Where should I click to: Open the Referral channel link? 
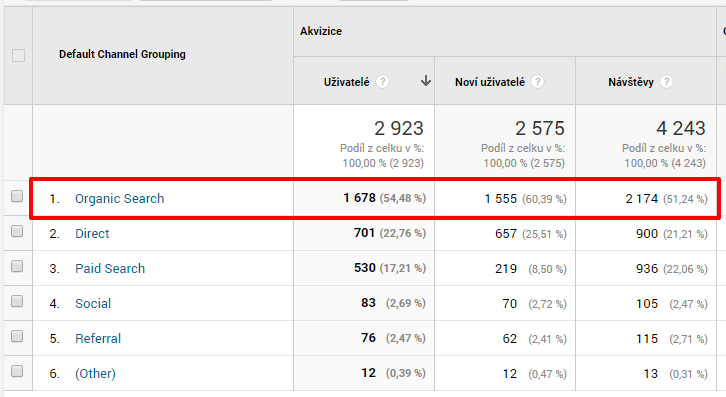(x=98, y=339)
